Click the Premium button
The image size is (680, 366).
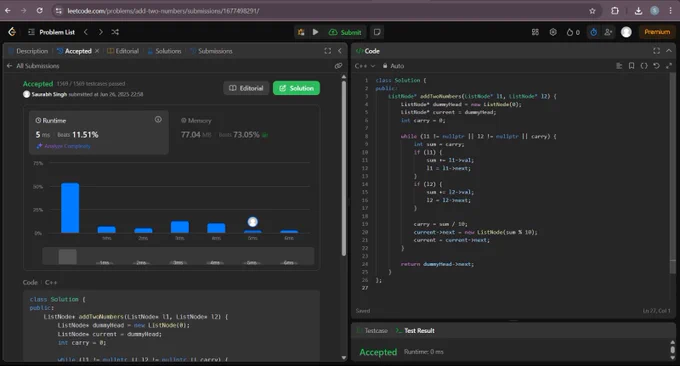point(657,32)
